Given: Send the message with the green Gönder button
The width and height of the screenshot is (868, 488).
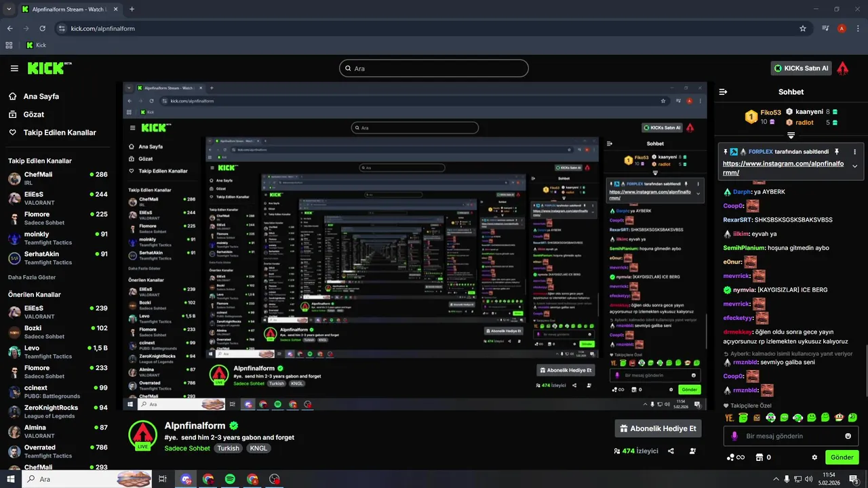Looking at the screenshot, I should point(842,457).
